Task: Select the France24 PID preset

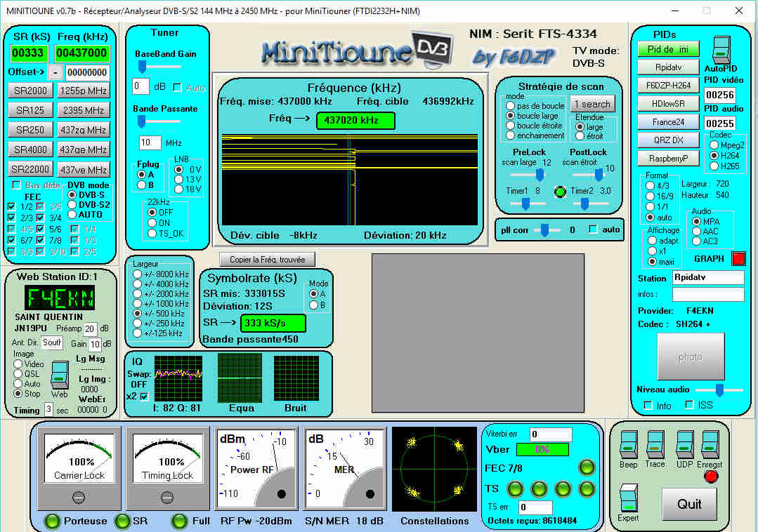Action: click(668, 122)
